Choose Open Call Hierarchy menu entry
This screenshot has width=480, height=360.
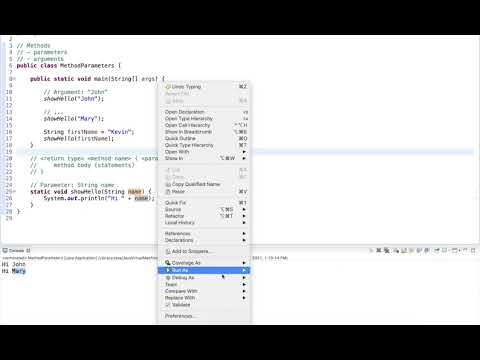tap(204, 125)
